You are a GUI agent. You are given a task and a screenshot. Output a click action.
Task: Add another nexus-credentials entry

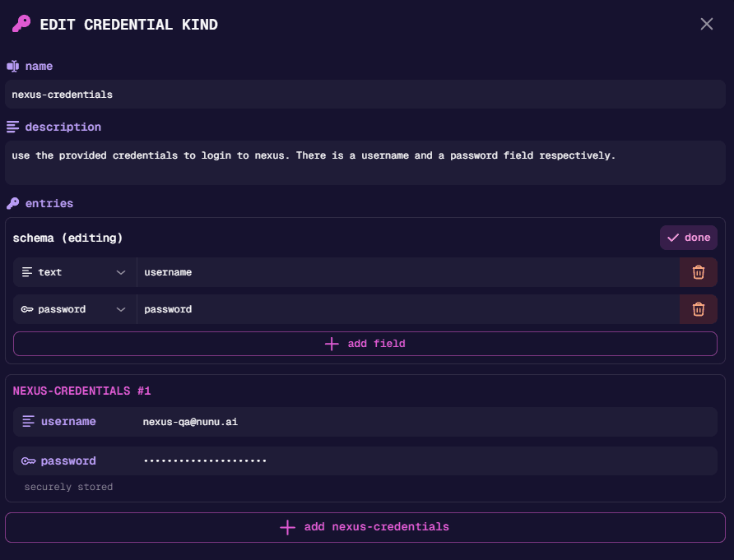pyautogui.click(x=365, y=527)
